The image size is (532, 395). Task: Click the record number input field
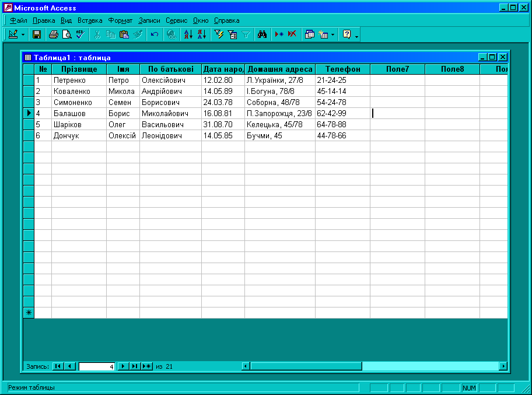click(97, 366)
